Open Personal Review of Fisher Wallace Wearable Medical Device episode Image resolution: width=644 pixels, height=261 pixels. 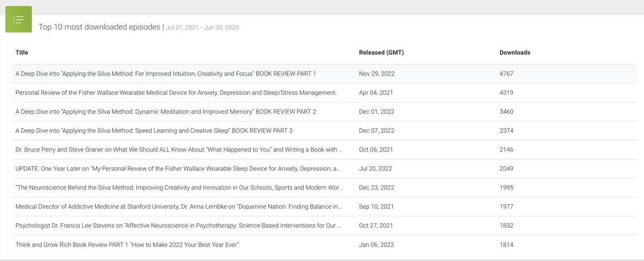[176, 93]
